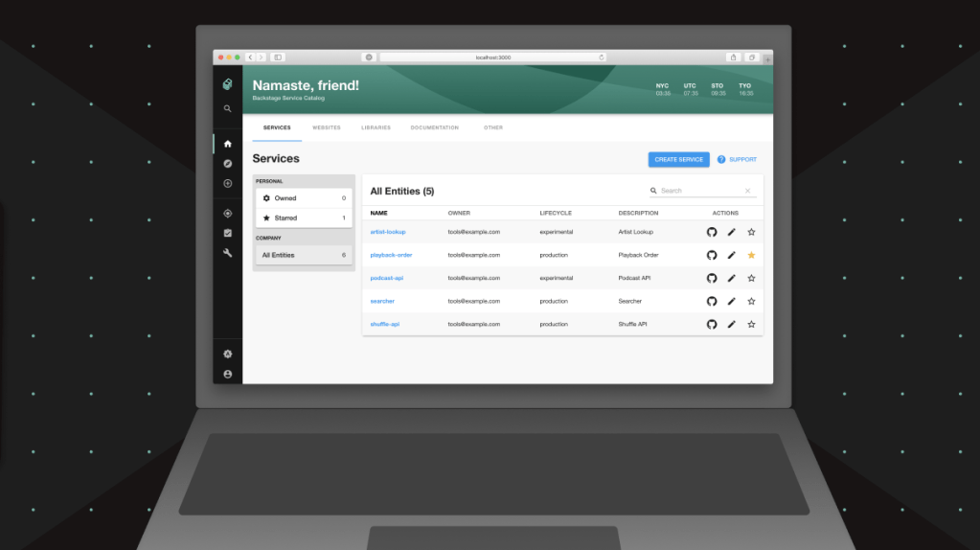980x550 pixels.
Task: Show browser tab overview icon
Action: pyautogui.click(x=752, y=57)
